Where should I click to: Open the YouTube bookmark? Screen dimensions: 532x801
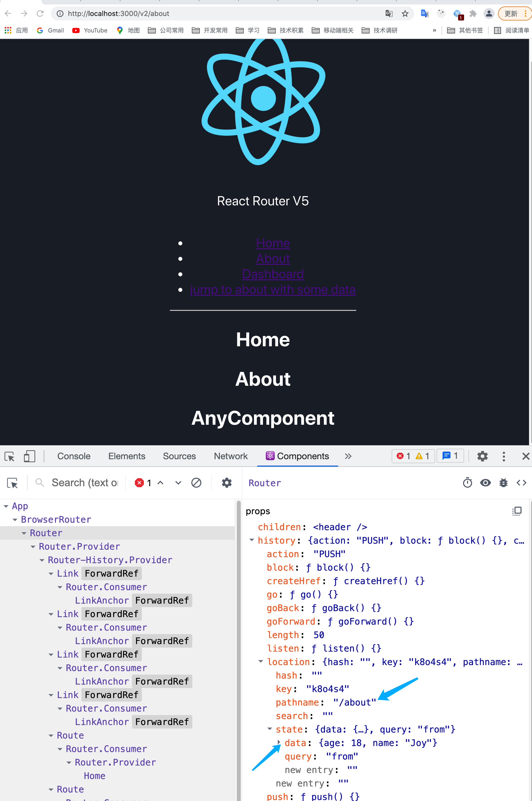tap(90, 30)
